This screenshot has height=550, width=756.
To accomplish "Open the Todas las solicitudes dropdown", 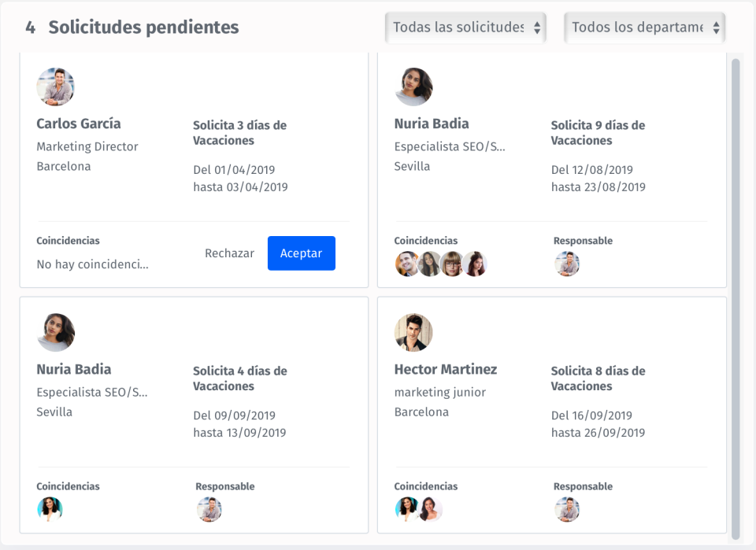I will [466, 28].
